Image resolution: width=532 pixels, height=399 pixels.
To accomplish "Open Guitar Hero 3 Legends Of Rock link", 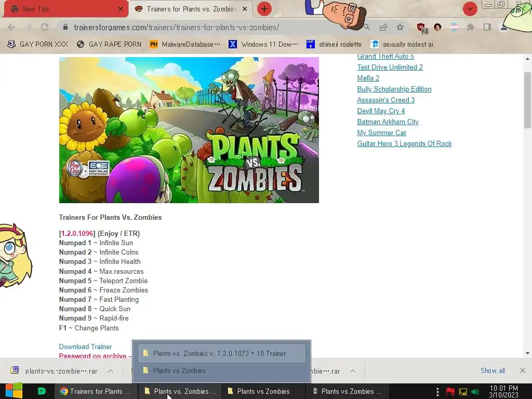I will [404, 143].
